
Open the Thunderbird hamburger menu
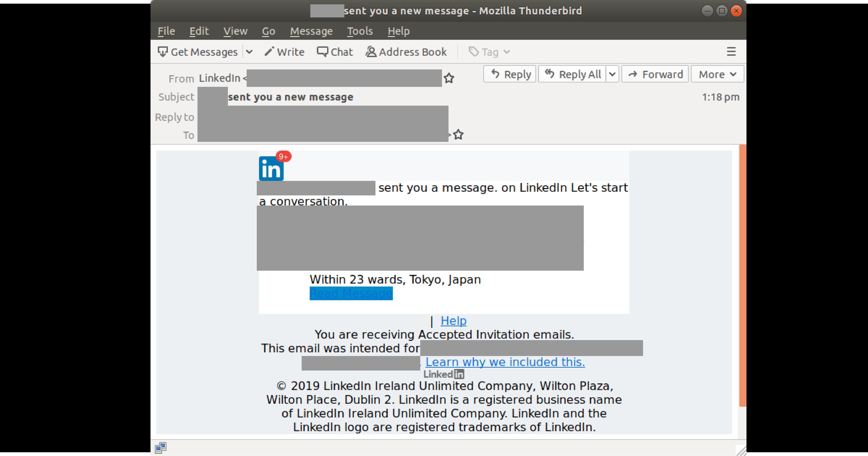coord(731,52)
